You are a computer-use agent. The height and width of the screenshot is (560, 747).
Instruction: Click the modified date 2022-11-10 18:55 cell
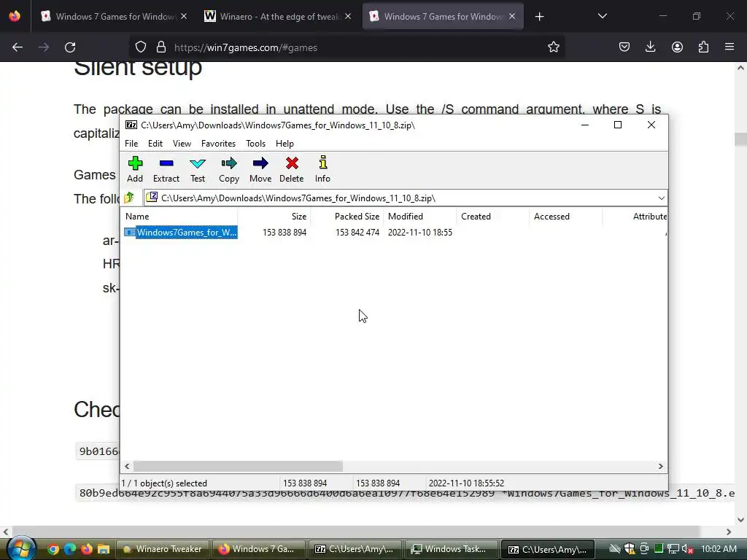click(419, 233)
